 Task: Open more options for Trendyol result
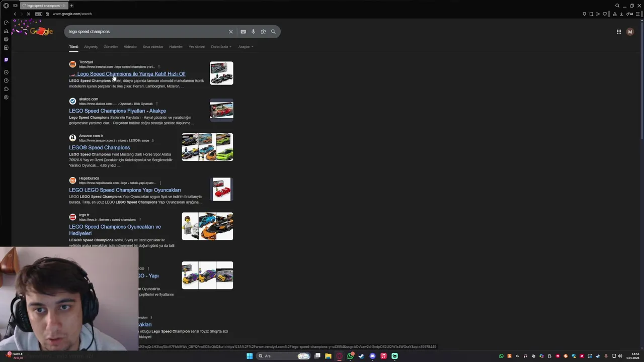(159, 67)
